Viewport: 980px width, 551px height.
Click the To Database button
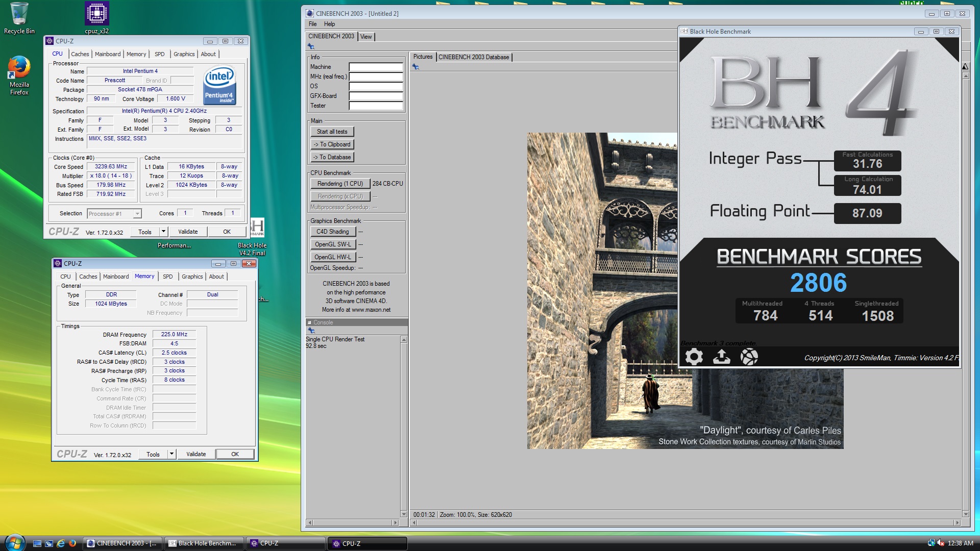332,157
